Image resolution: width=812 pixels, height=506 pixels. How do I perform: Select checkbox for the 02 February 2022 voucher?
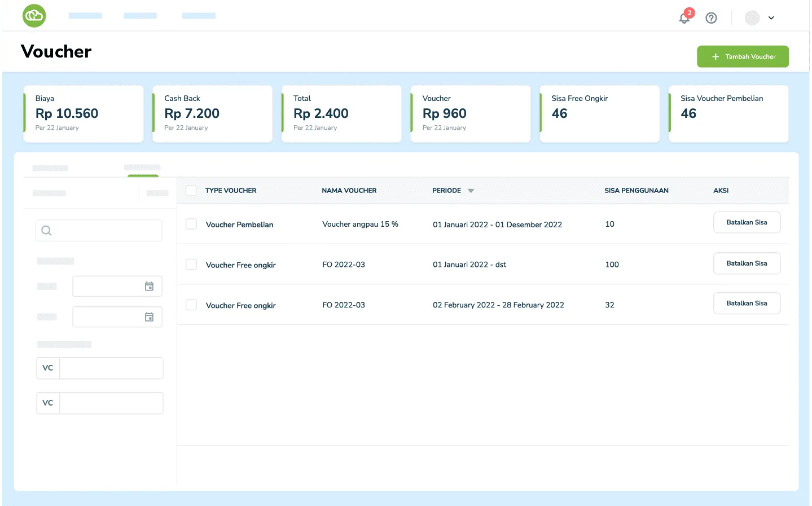point(191,305)
